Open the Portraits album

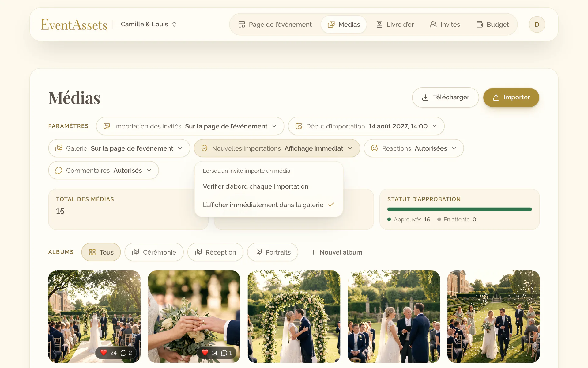coord(273,252)
